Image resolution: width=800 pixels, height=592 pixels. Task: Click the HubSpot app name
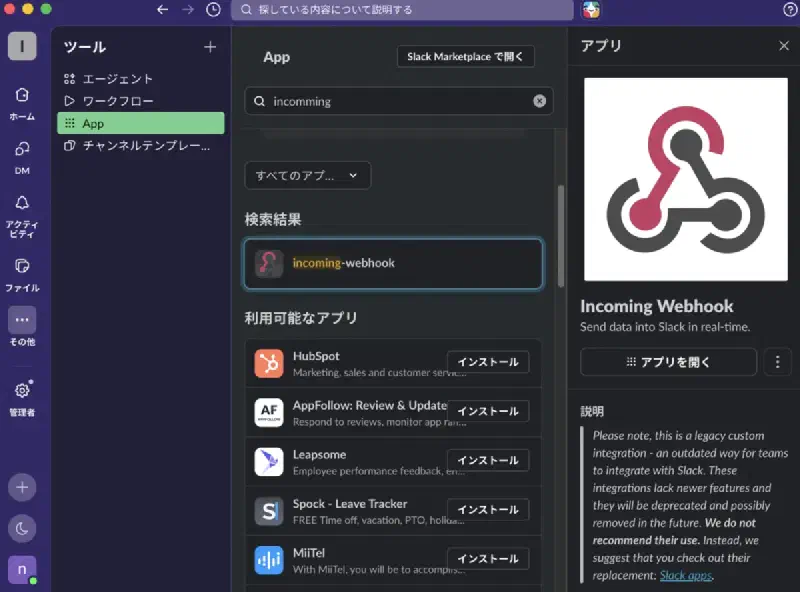316,356
